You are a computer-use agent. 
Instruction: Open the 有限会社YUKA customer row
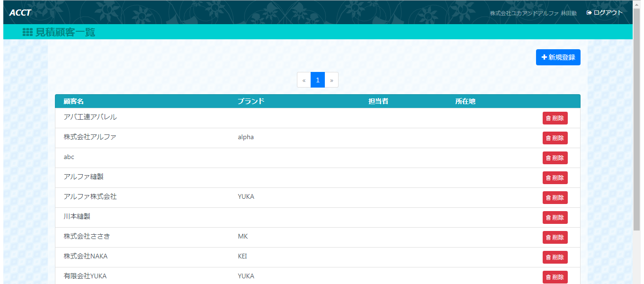coord(85,276)
